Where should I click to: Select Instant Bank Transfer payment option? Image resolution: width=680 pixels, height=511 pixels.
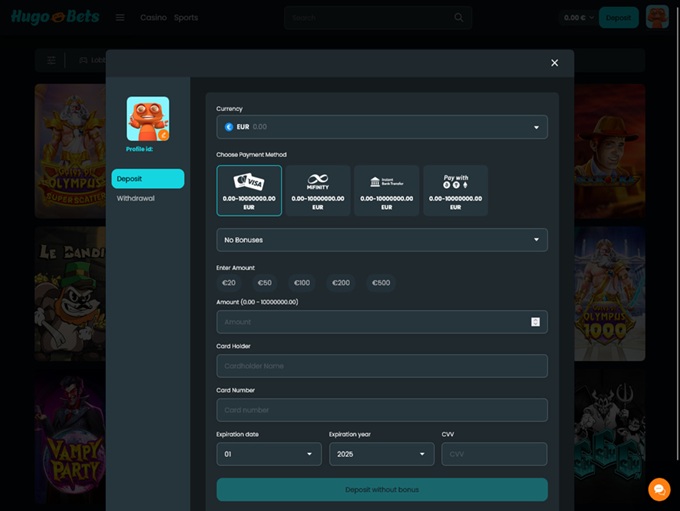[386, 190]
